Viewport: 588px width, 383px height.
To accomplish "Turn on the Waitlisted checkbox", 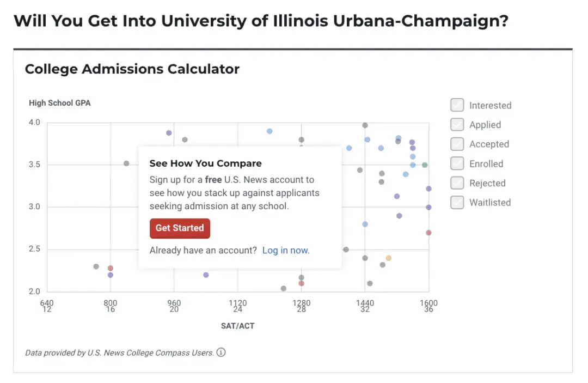I will tap(457, 203).
